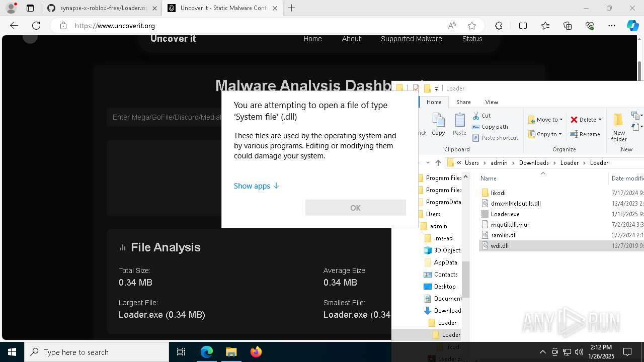Open recent locations dropdown in Explorer
The image size is (644, 362).
click(x=428, y=163)
